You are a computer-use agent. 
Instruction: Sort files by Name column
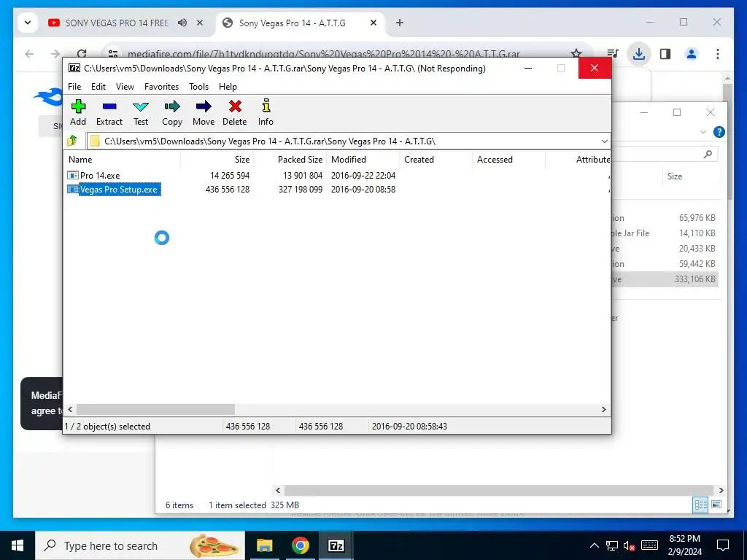[x=122, y=160]
